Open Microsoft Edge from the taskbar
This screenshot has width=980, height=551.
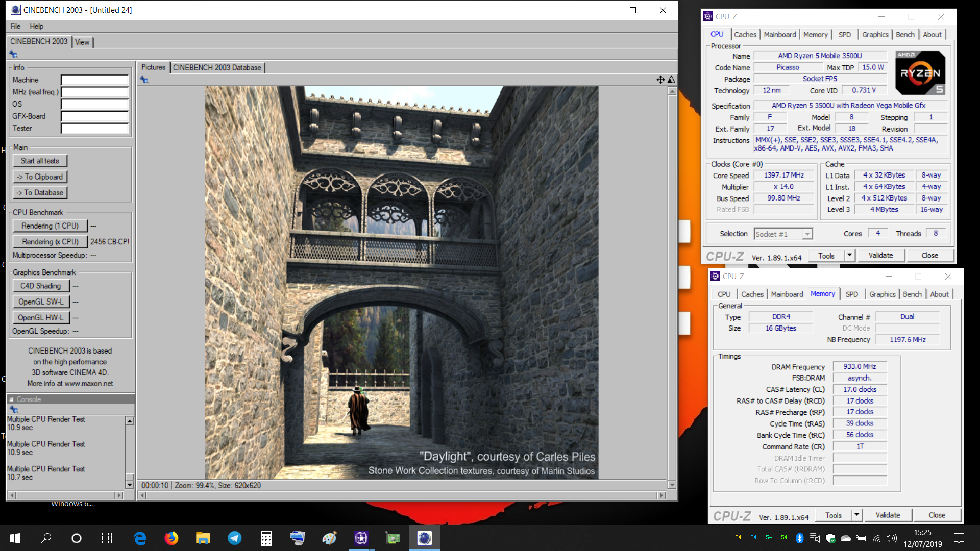tap(139, 538)
